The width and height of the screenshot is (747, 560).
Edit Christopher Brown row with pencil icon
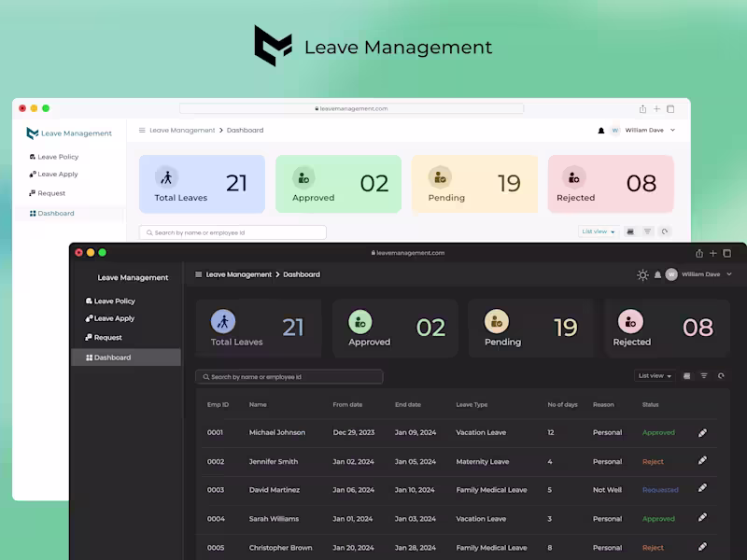pos(703,547)
